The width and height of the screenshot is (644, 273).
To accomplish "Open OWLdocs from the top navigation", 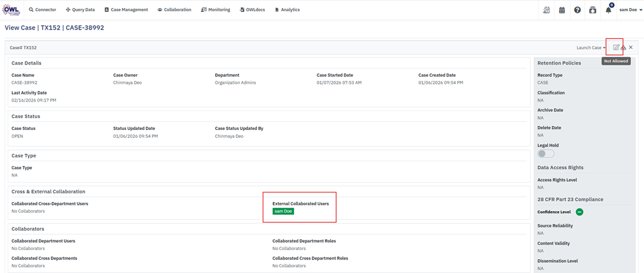I will 252,10.
